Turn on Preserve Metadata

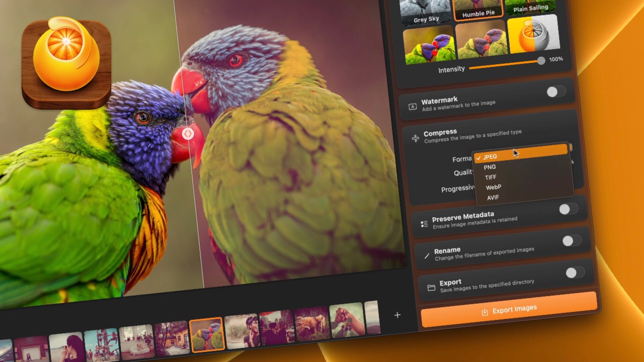tap(569, 209)
